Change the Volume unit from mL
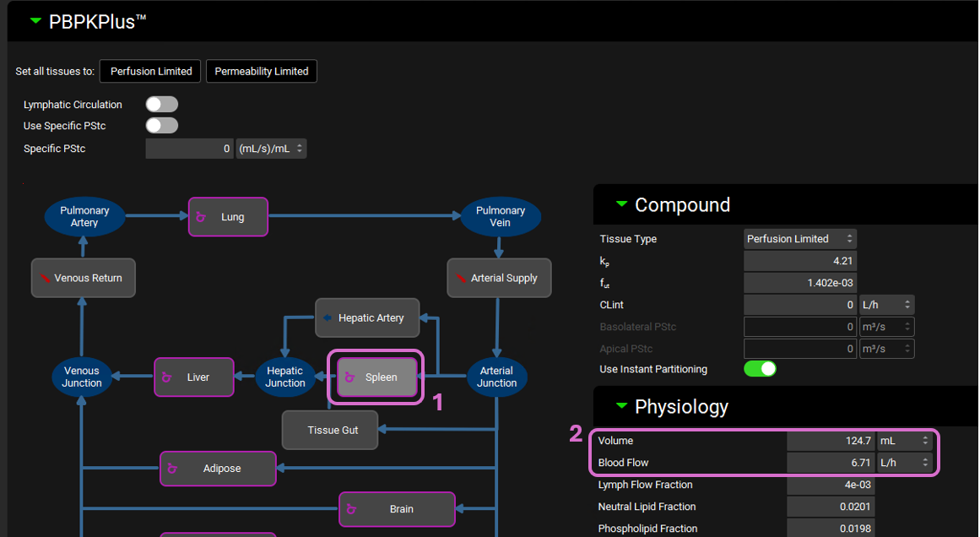Viewport: 980px width, 537px height. pyautogui.click(x=905, y=441)
